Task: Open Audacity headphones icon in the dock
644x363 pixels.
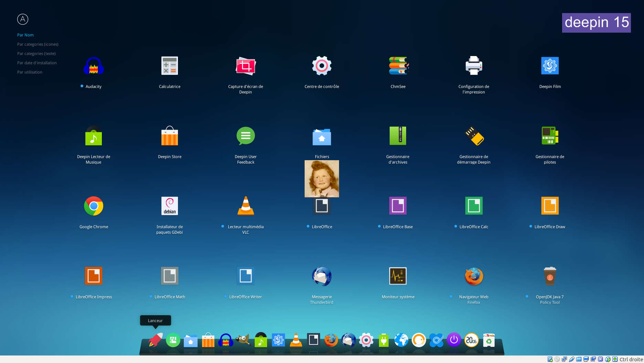Action: pos(226,340)
